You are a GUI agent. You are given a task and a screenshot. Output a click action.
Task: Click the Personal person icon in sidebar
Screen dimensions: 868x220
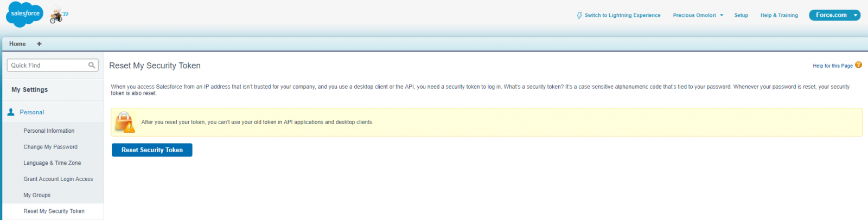click(11, 112)
